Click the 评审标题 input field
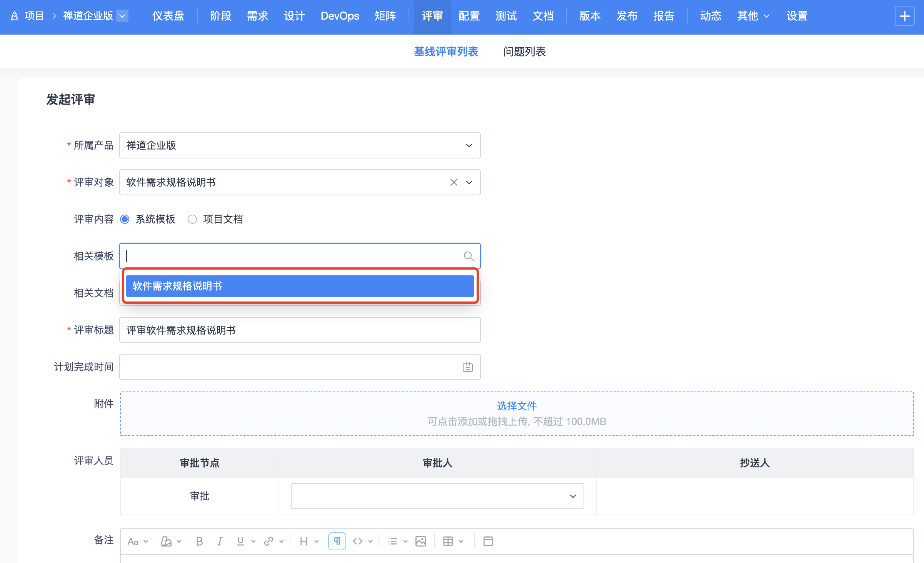Screen dimensions: 924x563 pos(300,330)
